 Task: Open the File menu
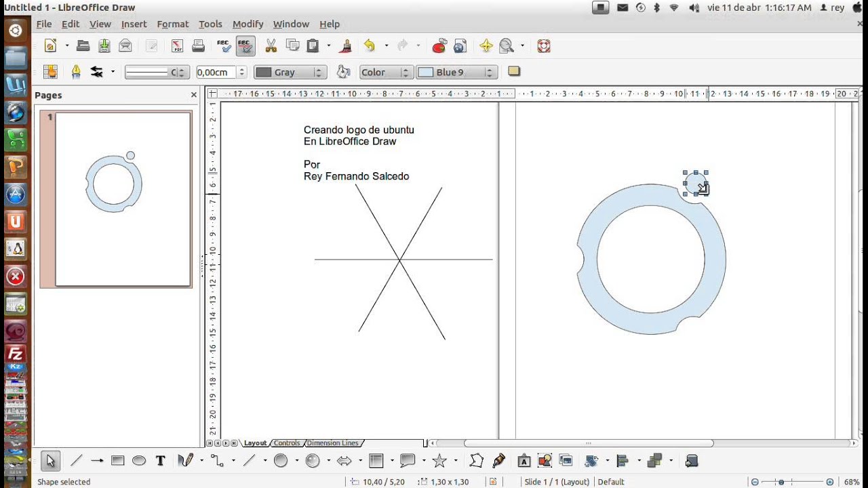[x=44, y=24]
